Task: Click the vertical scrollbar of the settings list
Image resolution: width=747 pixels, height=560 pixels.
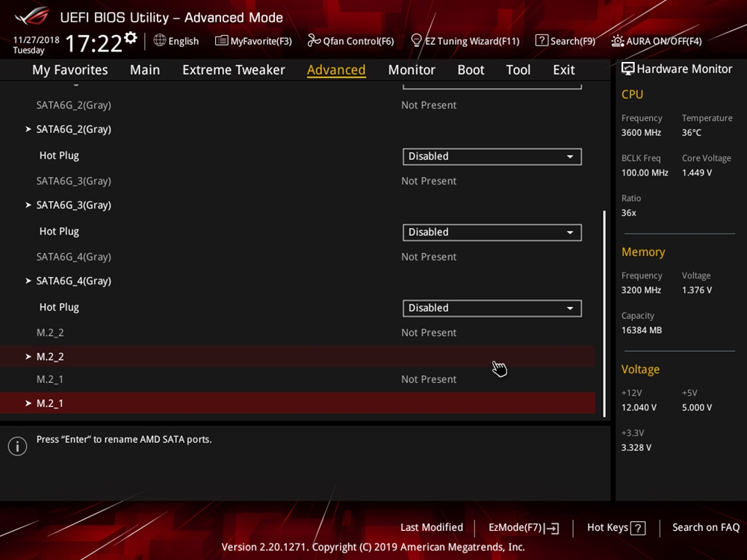Action: (x=604, y=314)
